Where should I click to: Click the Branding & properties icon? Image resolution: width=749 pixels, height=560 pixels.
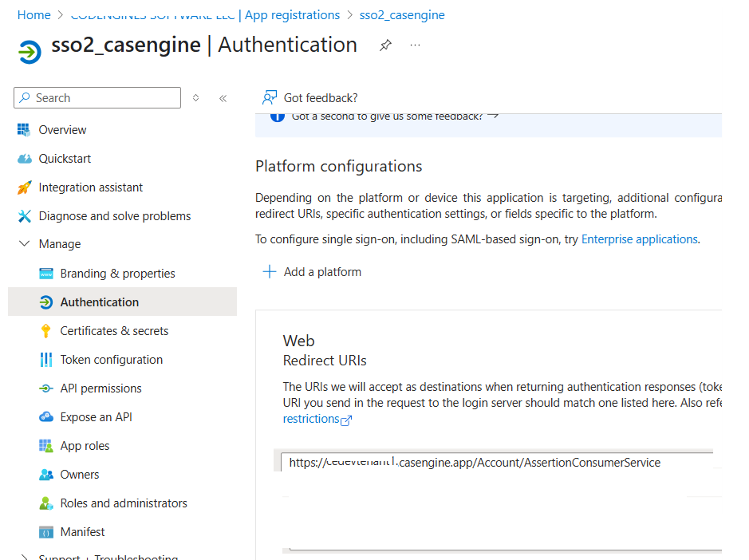pyautogui.click(x=45, y=274)
